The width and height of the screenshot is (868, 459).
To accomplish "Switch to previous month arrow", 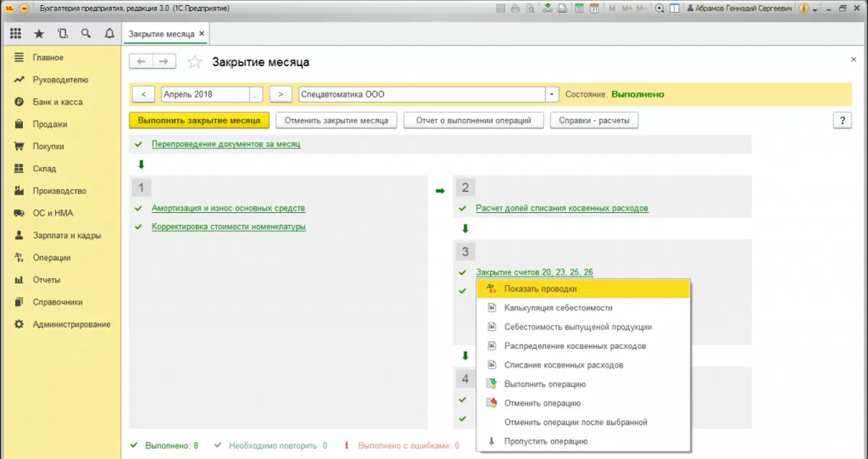I will 144,94.
